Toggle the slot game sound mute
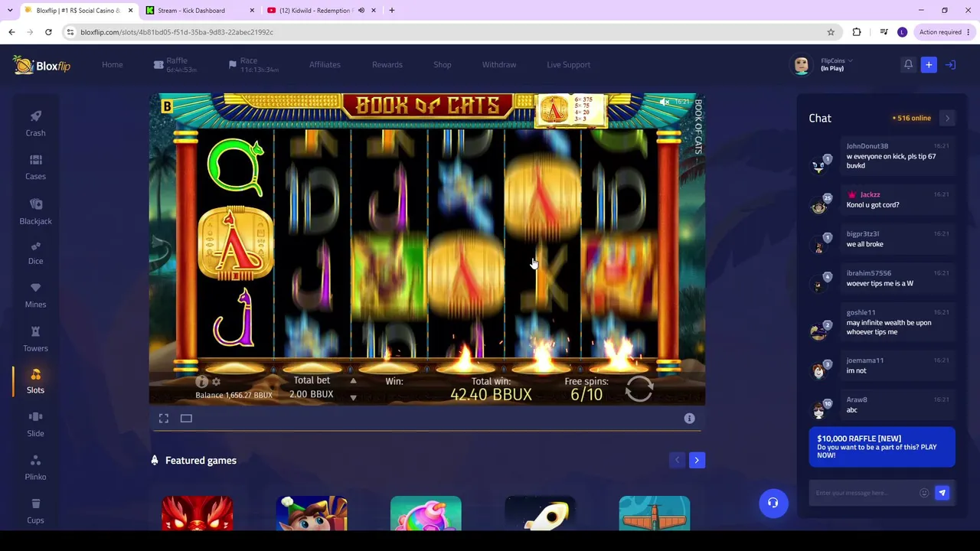Screen dimensions: 980x551 pyautogui.click(x=665, y=102)
